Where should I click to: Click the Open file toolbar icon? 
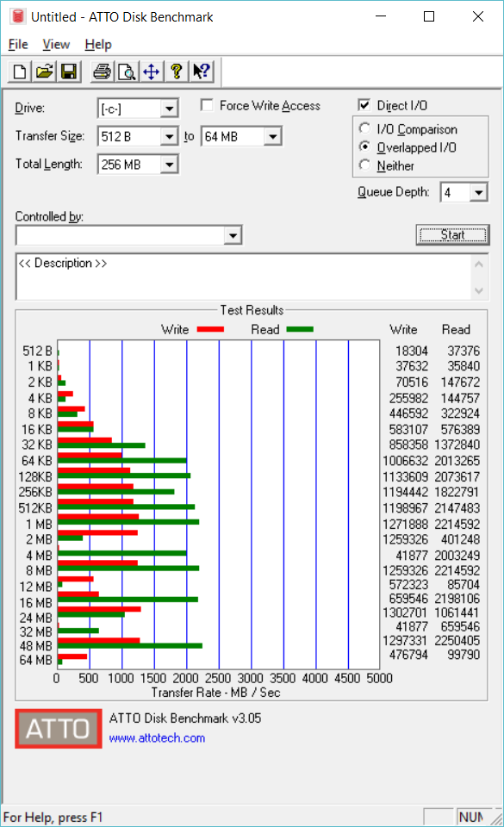(x=44, y=72)
